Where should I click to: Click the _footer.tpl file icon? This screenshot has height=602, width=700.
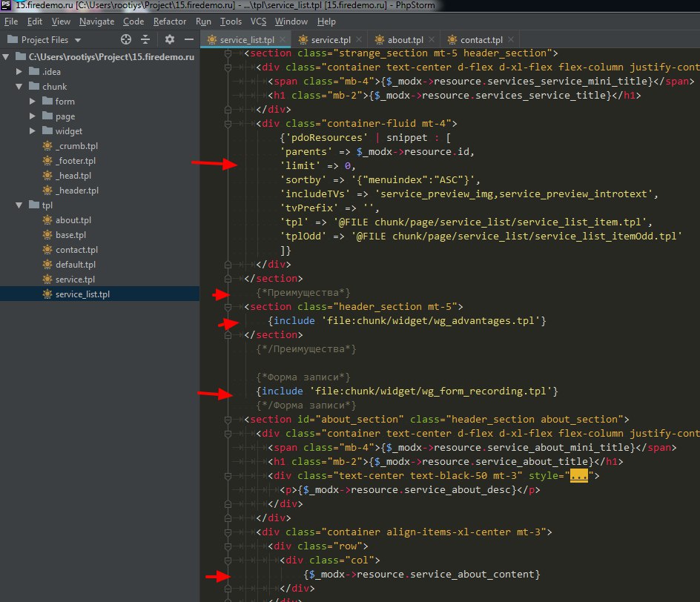point(47,160)
